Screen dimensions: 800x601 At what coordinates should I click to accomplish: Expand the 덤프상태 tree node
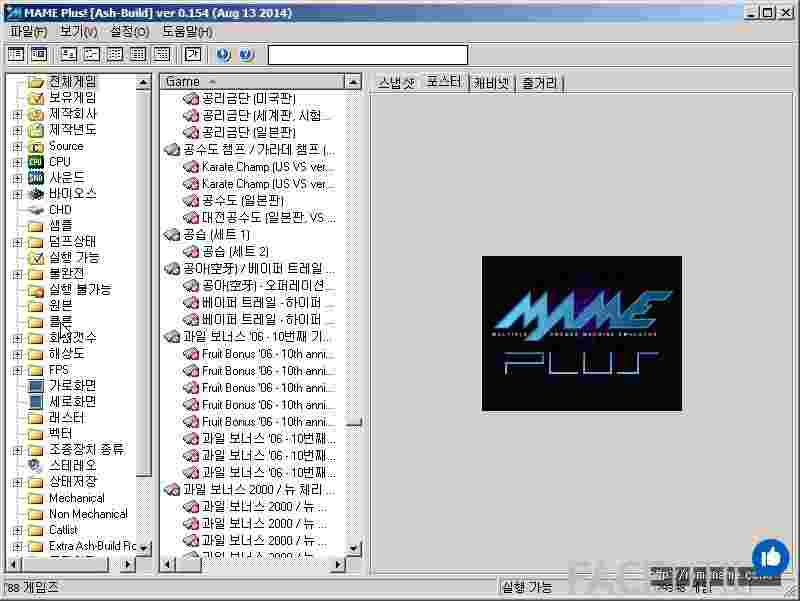[17, 242]
